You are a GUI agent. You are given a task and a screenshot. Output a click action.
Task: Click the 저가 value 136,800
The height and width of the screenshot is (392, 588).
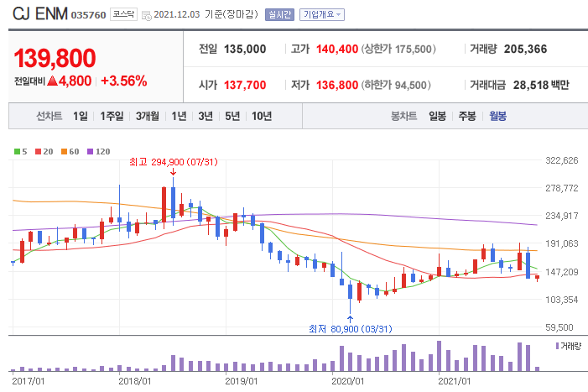(337, 85)
